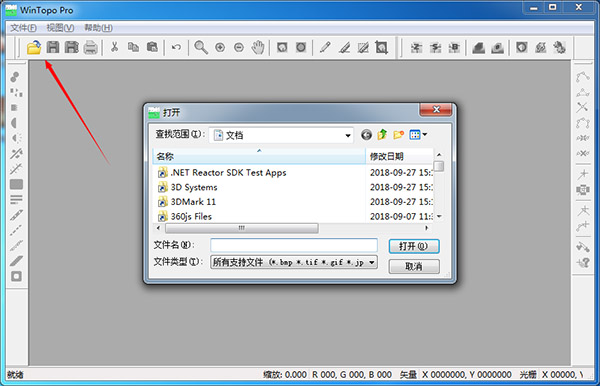Click the 矢量 label in the status bar
This screenshot has width=600, height=386.
click(x=408, y=375)
